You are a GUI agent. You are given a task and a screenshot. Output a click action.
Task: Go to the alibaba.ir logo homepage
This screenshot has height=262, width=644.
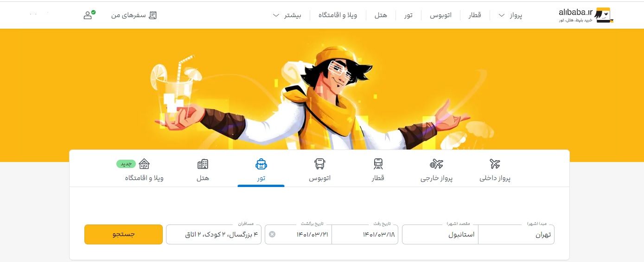click(586, 15)
